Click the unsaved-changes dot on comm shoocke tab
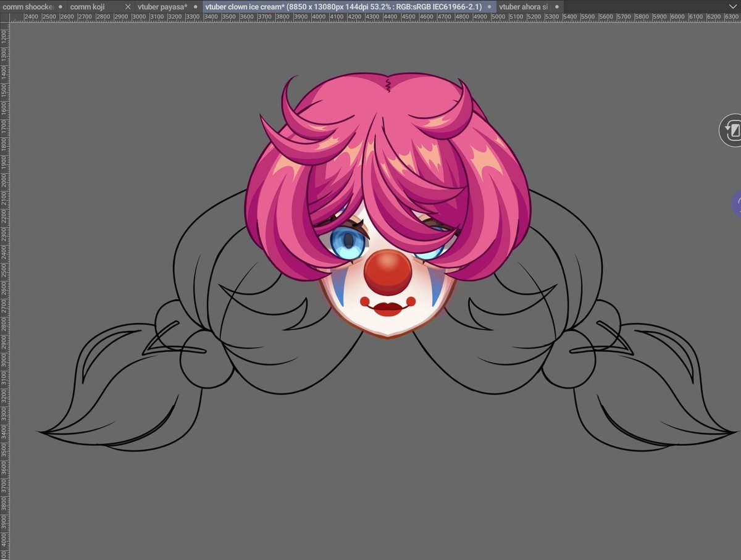Screen dimensions: 741x560 pos(61,6)
